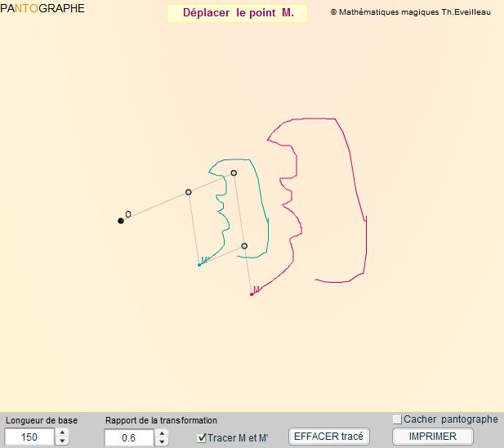504x448 pixels.
Task: Increase Longueur de base with up arrow
Action: pyautogui.click(x=62, y=432)
